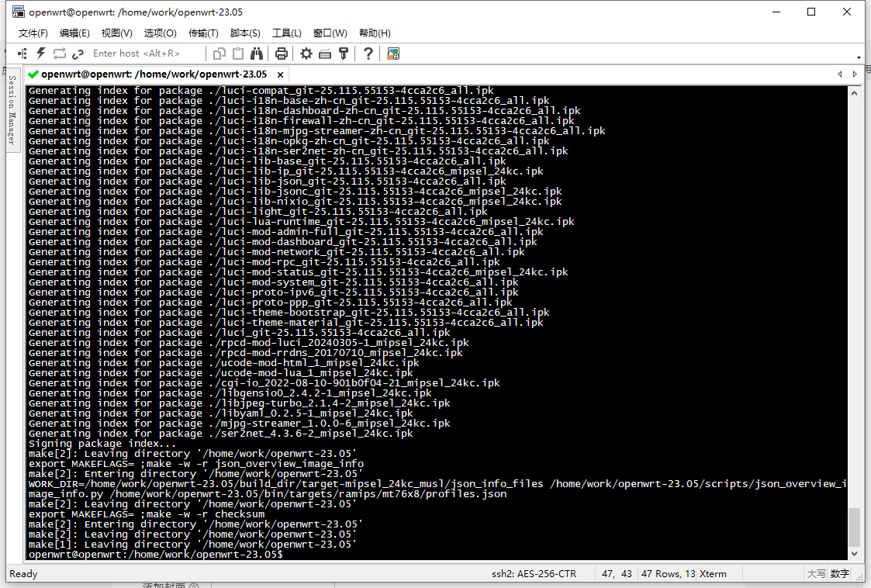Click the Paste clipboard icon
This screenshot has width=871, height=588.
pyautogui.click(x=238, y=54)
